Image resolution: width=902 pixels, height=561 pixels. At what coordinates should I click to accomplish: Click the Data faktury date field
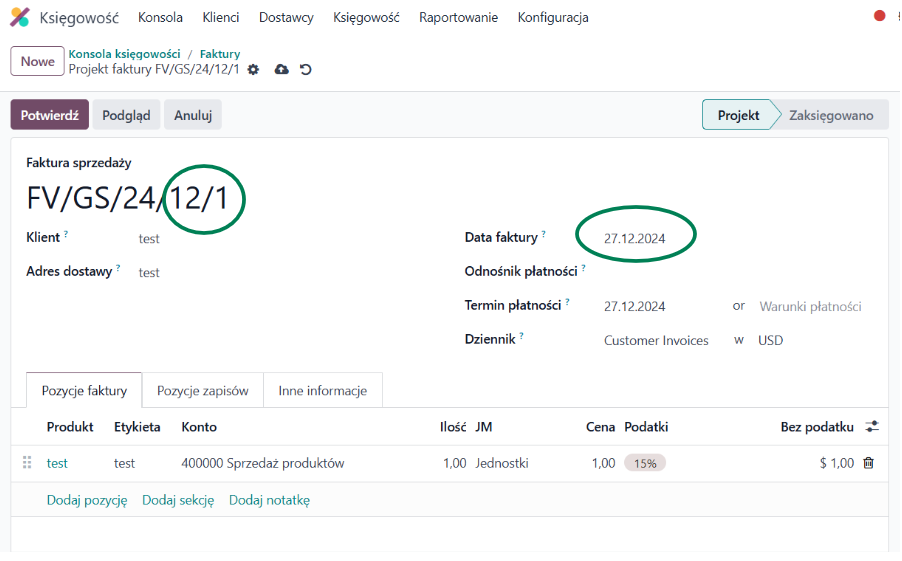coord(635,238)
